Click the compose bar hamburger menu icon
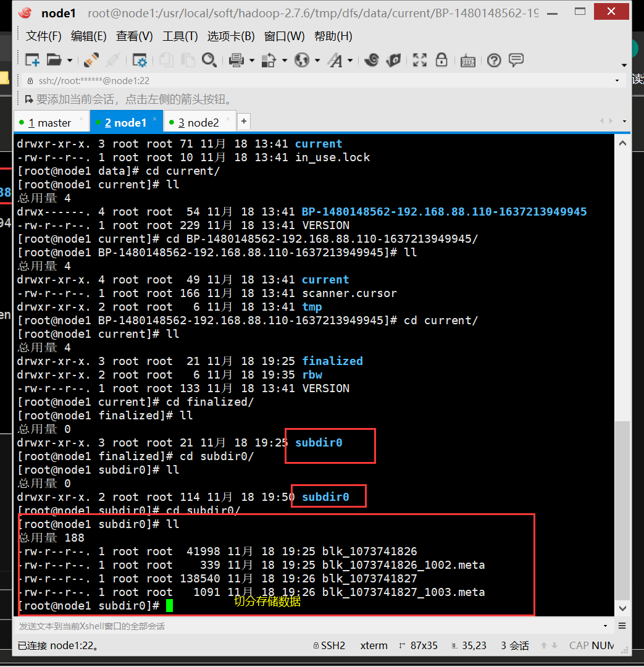 coord(622,626)
